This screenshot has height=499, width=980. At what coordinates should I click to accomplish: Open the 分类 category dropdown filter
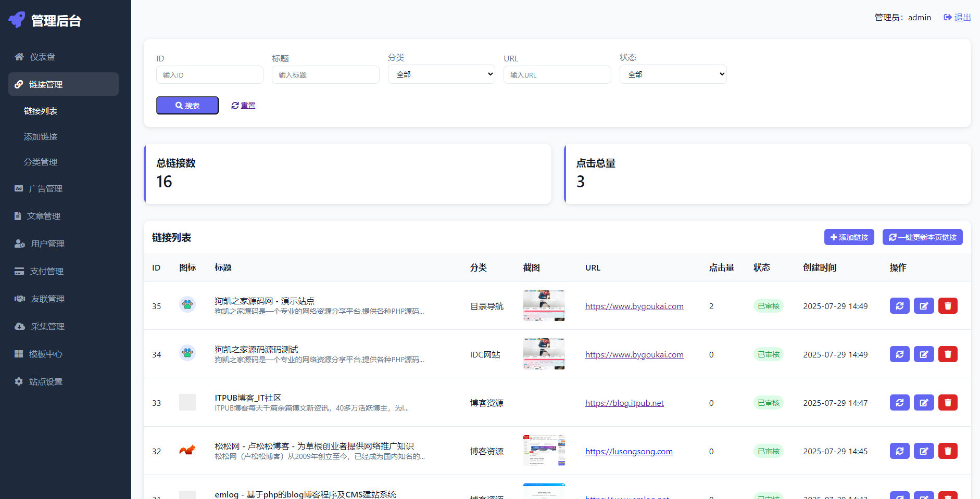point(441,74)
